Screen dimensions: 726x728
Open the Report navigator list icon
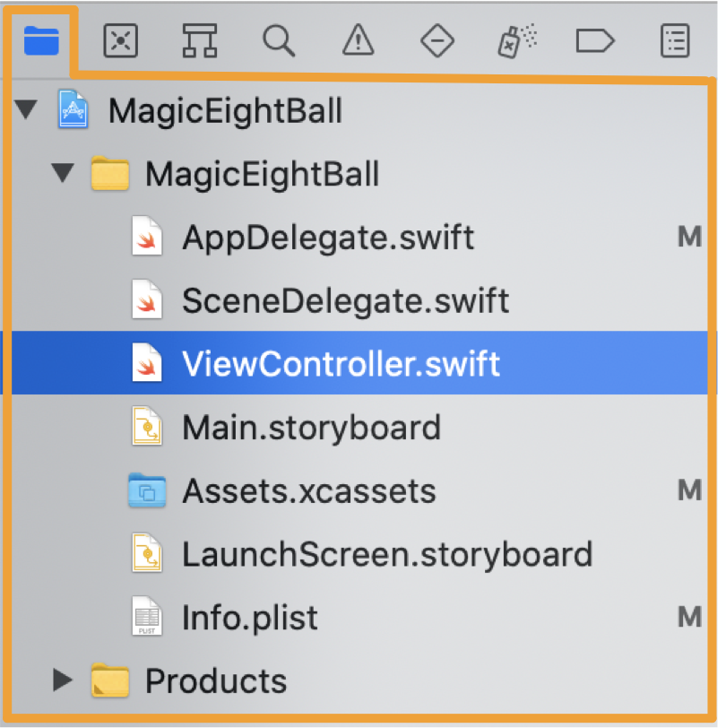[675, 40]
